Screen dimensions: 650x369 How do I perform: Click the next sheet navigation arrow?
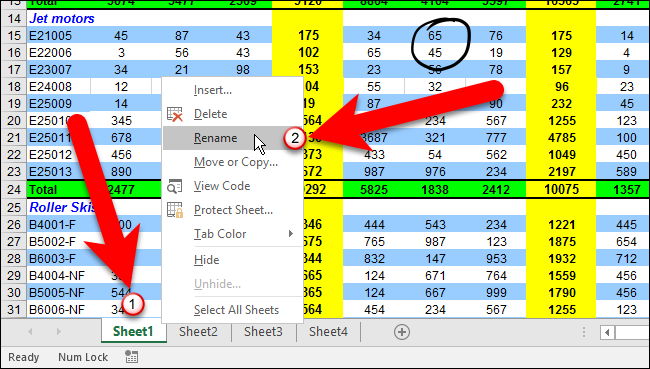pyautogui.click(x=58, y=332)
